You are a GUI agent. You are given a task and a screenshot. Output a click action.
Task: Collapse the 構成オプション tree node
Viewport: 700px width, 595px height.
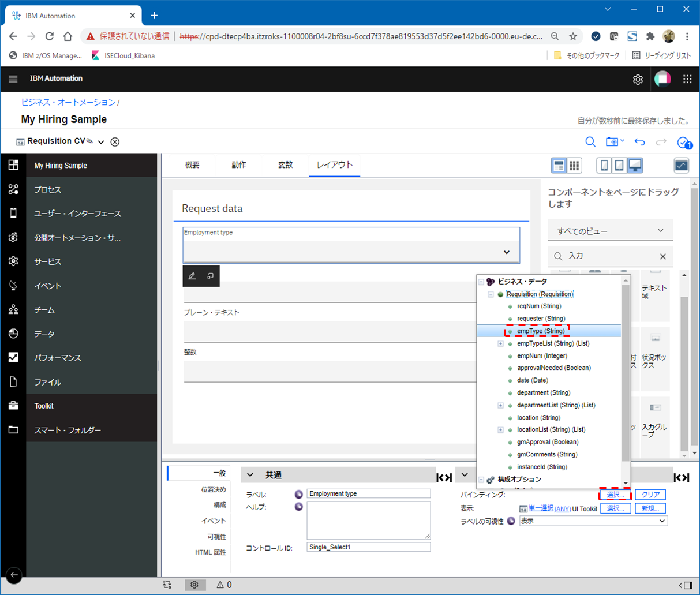(481, 480)
